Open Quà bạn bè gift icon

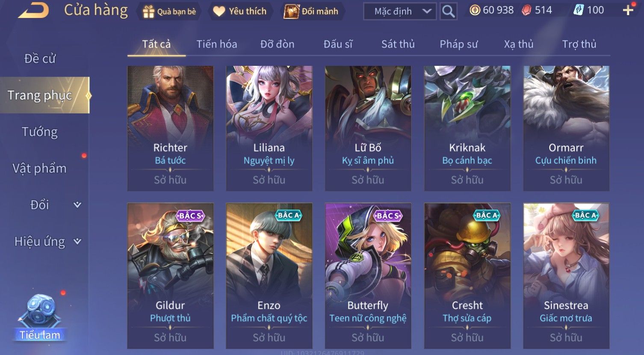(x=148, y=12)
